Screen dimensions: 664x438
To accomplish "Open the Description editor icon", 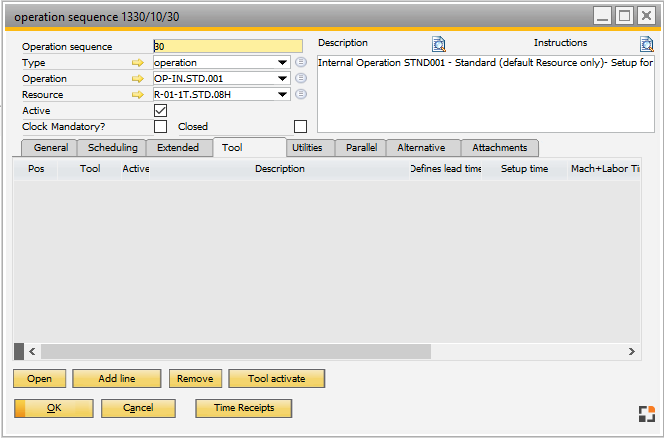I will click(439, 44).
